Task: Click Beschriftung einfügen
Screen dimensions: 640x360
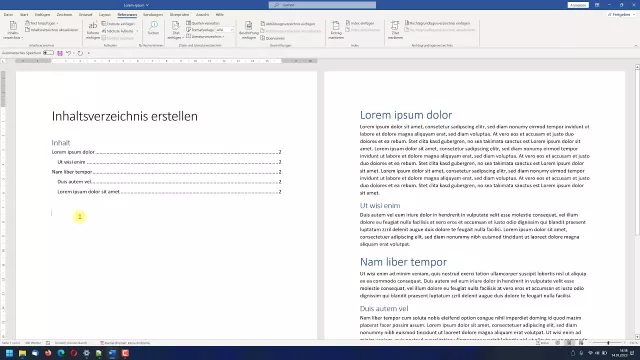Action: pos(249,31)
